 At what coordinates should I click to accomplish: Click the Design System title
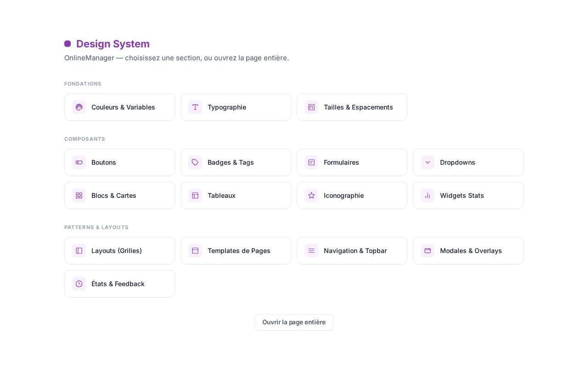113,44
